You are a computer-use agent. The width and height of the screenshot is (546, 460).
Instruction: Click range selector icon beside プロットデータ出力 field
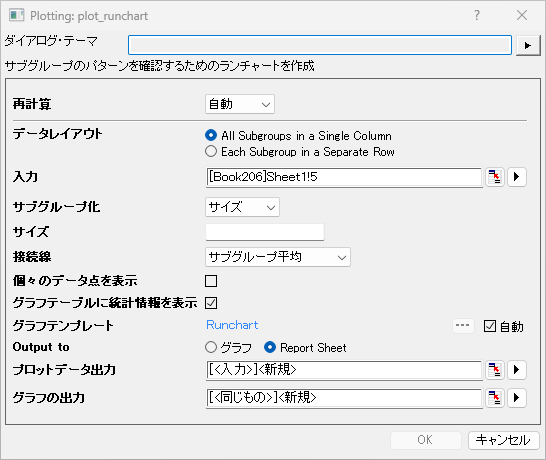coord(494,370)
